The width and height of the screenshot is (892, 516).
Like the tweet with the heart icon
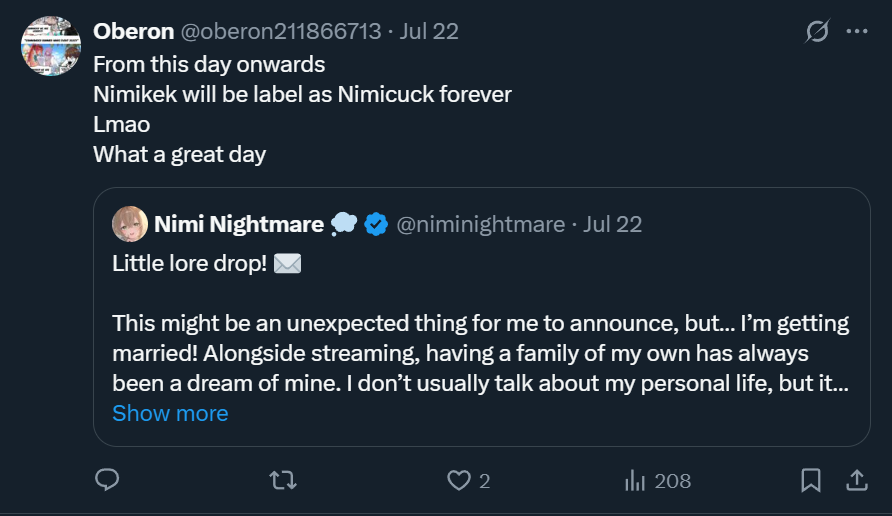458,481
